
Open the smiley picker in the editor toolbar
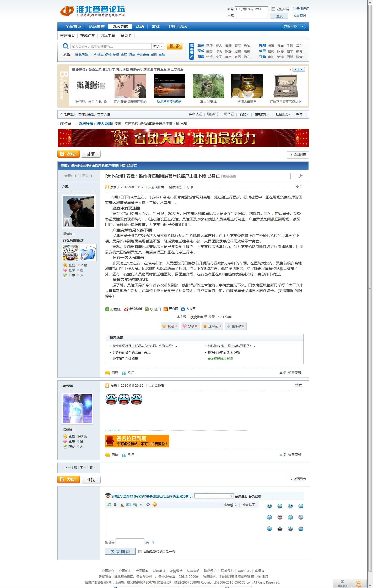[155, 505]
